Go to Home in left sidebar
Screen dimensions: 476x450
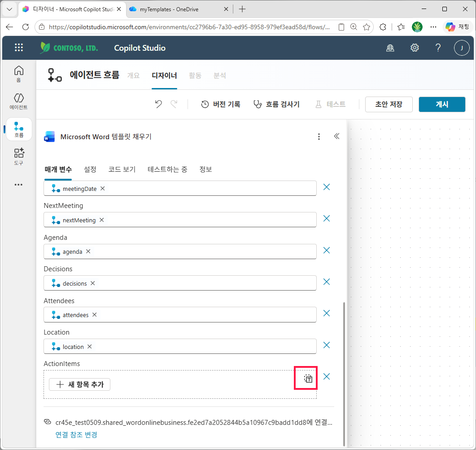click(19, 74)
